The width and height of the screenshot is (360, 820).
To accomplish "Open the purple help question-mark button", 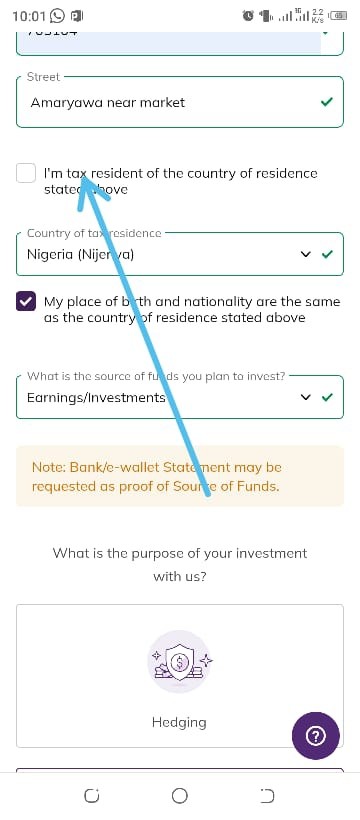I will point(316,736).
